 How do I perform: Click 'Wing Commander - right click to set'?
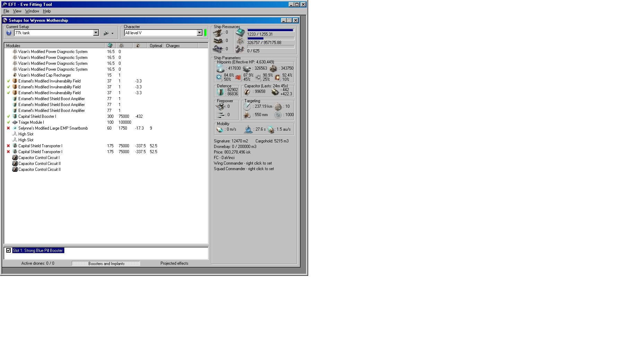point(243,163)
